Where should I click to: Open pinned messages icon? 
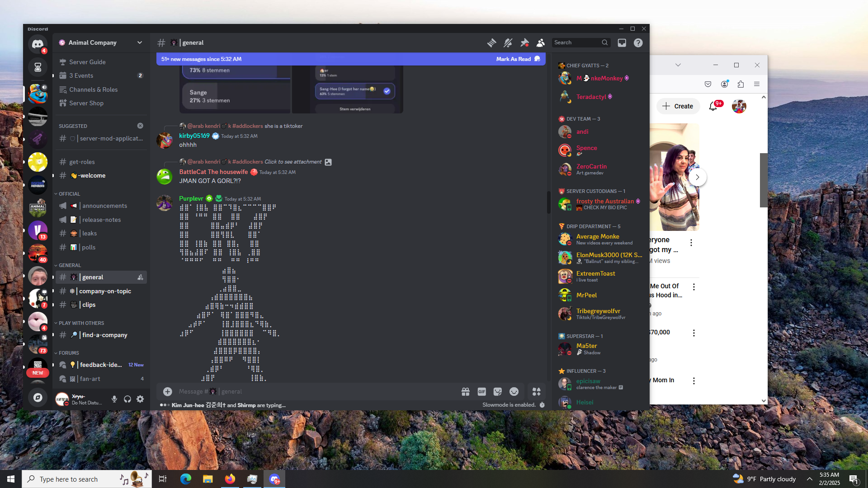[x=524, y=43]
